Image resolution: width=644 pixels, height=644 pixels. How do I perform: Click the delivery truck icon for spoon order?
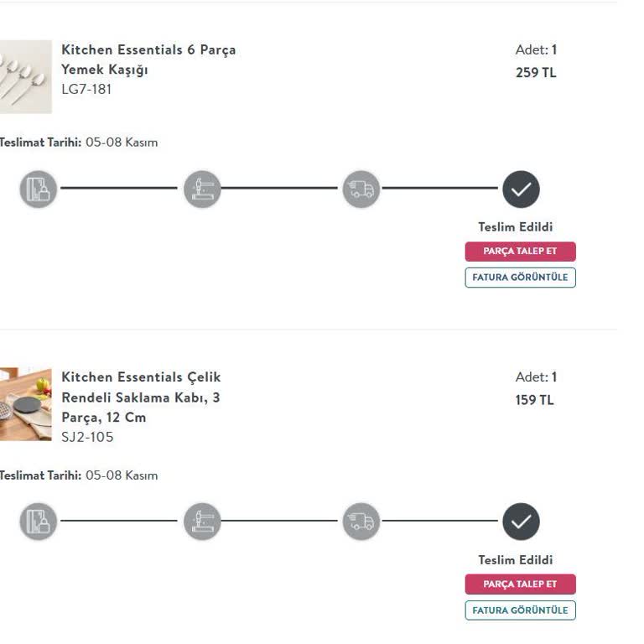click(361, 190)
